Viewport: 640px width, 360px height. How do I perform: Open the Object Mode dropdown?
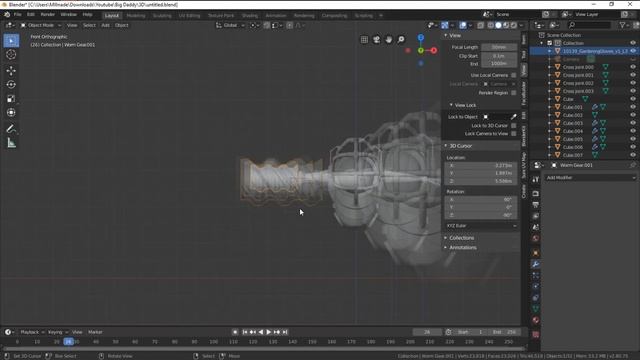pos(40,25)
